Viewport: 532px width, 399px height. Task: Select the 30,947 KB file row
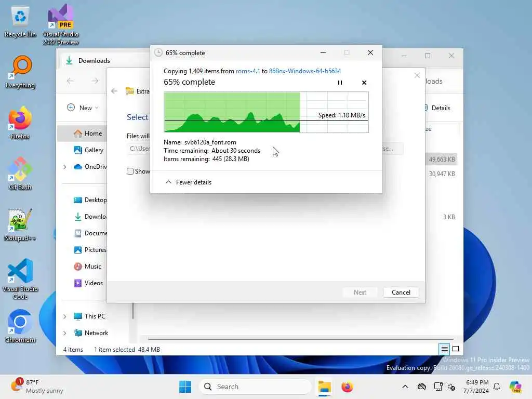(442, 174)
